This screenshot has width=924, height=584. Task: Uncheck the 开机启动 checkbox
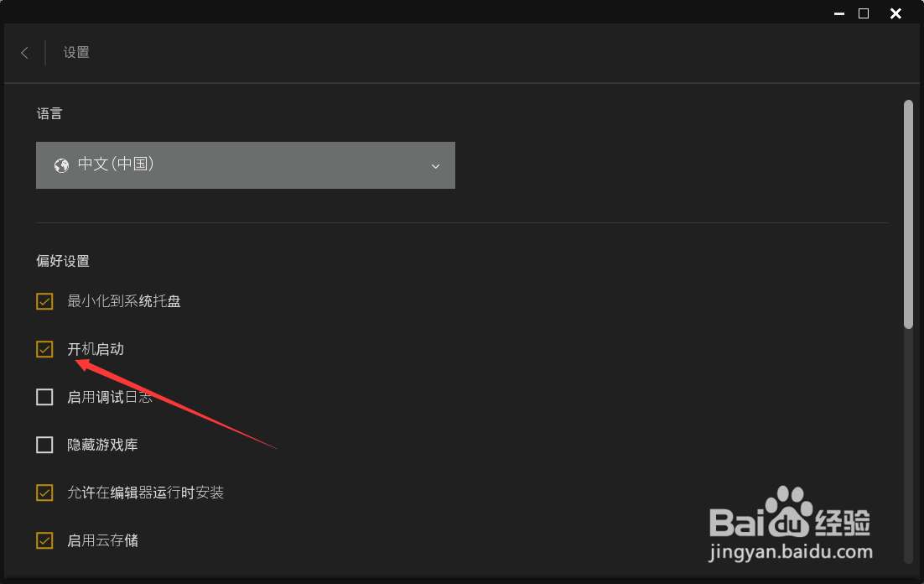[44, 349]
